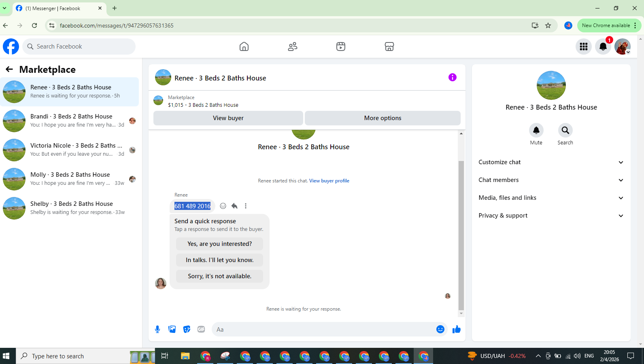Click chat scrollbar down arrow
The width and height of the screenshot is (644, 364).
click(461, 314)
